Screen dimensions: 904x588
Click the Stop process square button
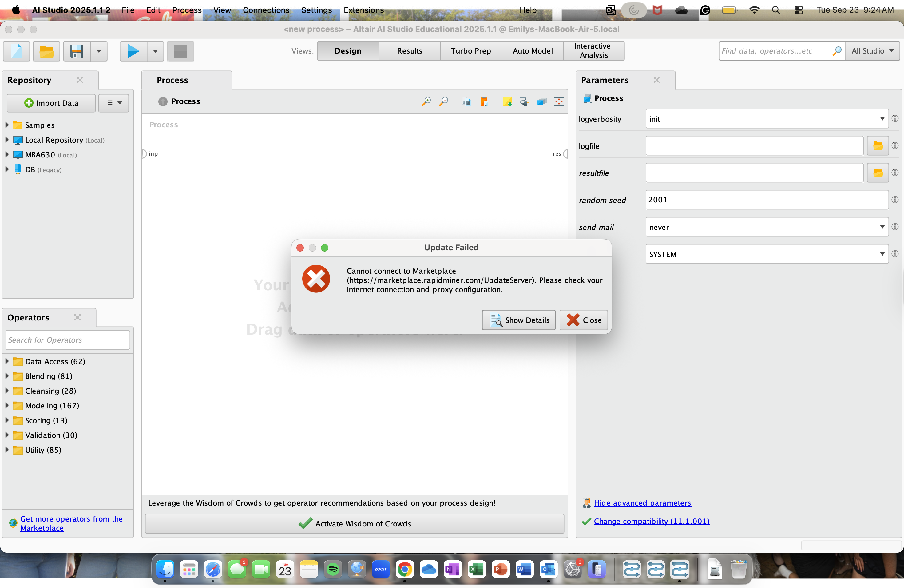point(180,51)
